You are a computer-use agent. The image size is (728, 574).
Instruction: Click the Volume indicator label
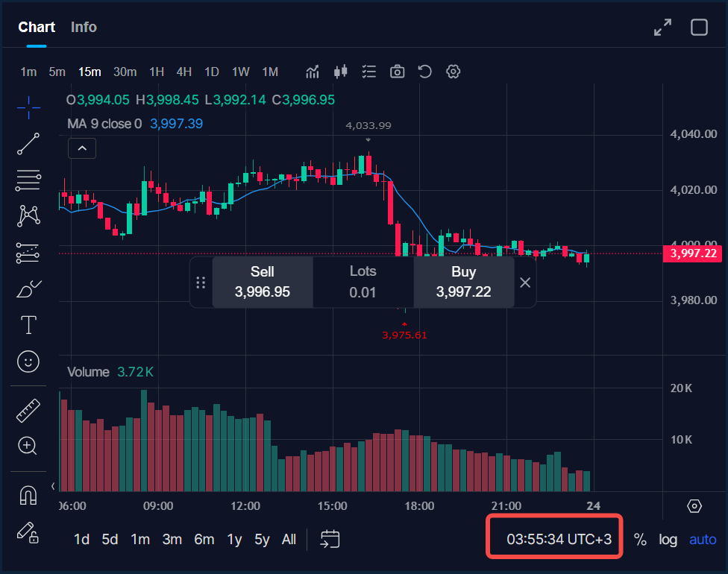tap(88, 372)
